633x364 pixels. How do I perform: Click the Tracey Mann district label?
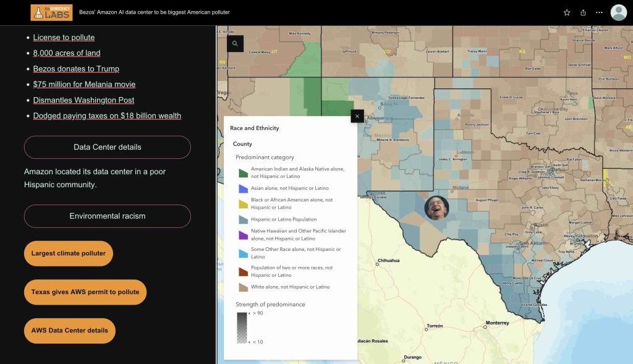(x=477, y=52)
